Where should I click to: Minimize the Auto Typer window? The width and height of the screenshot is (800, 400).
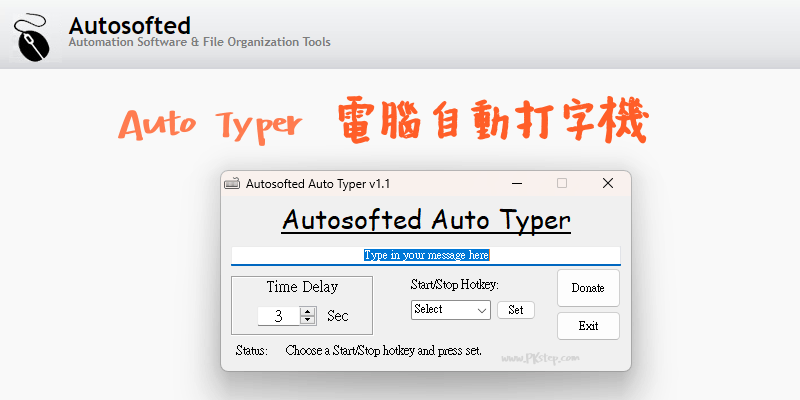click(x=517, y=183)
